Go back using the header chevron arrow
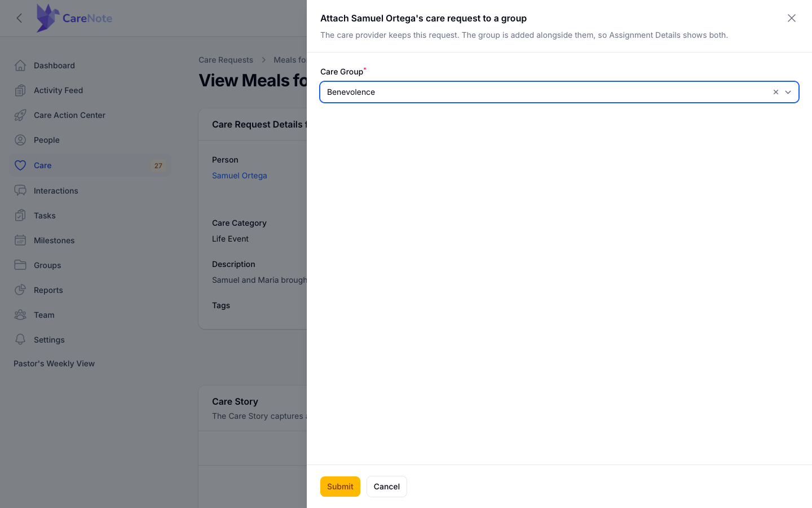Viewport: 812px width, 508px height. 19,18
